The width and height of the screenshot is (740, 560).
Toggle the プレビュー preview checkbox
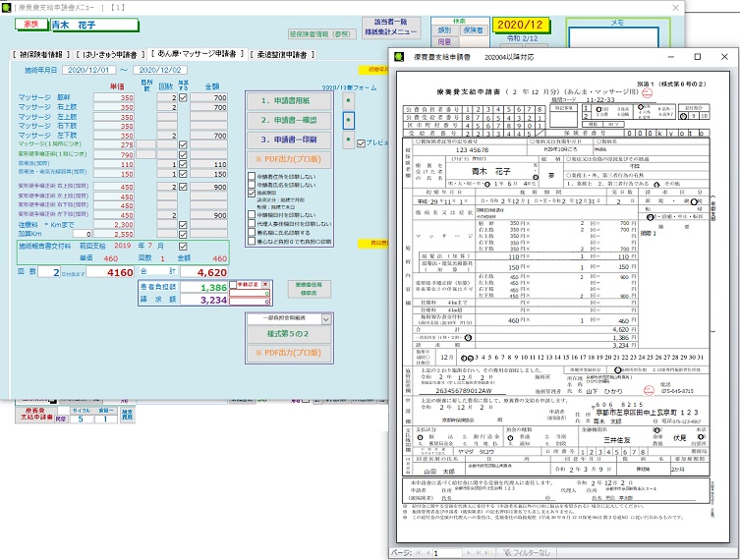coord(361,143)
